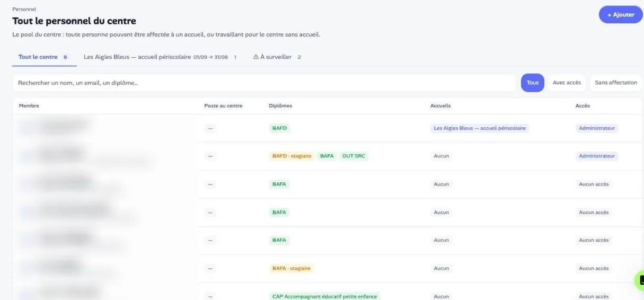Viewport: 644px width, 300px height.
Task: Click the green BAFD diploma badge
Action: (279, 128)
